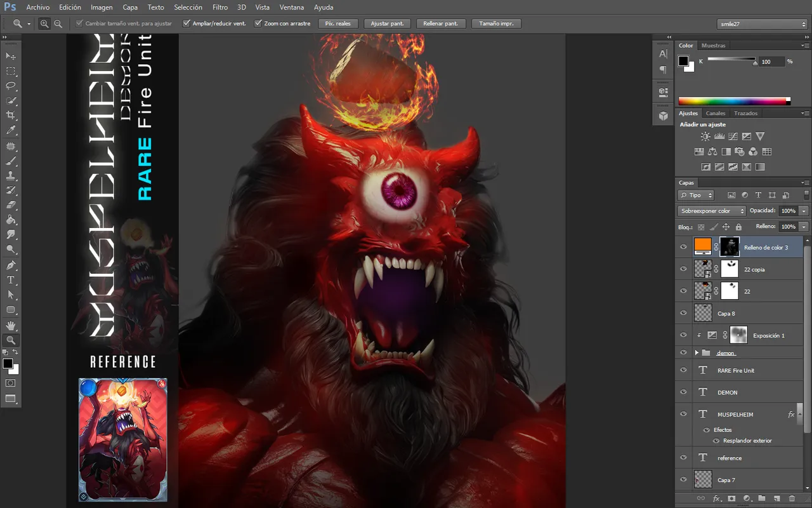Collapse MUSPELHEIM layer effects arrow
Viewport: 812px width, 508px height.
800,414
